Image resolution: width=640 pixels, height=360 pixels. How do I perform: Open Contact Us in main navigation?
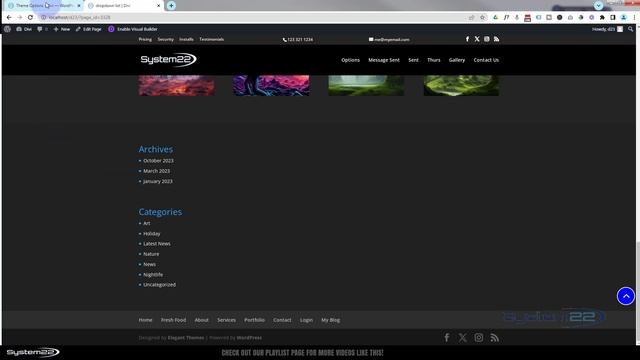(x=486, y=60)
